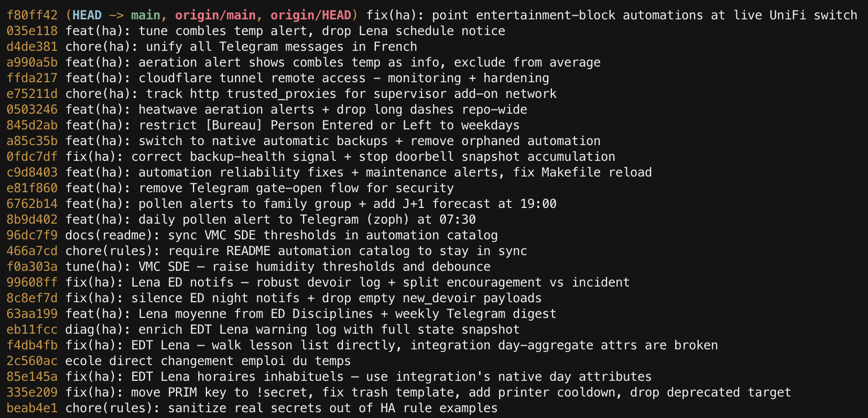Click commit hash e75211d
This screenshot has width=868, height=418.
tap(32, 94)
